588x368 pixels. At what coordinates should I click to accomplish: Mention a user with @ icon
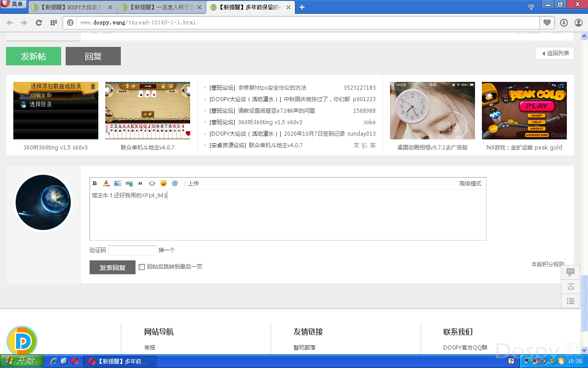point(175,184)
